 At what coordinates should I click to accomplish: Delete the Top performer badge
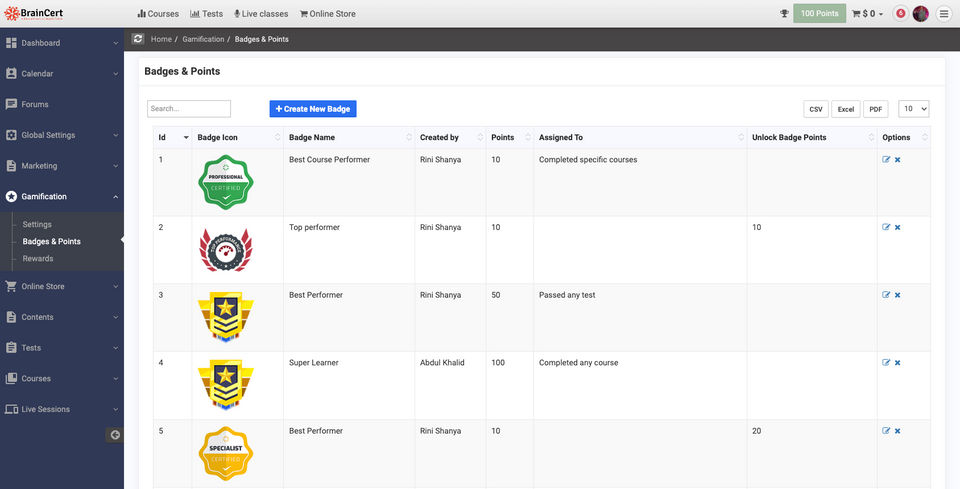click(897, 228)
